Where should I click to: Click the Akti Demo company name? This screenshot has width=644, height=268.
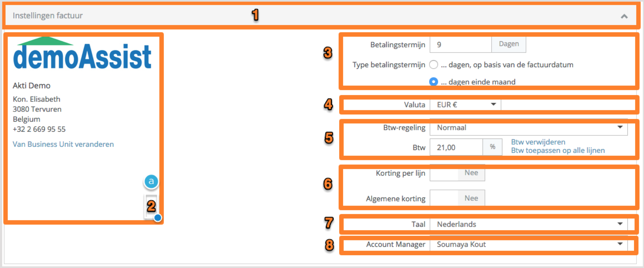[32, 86]
